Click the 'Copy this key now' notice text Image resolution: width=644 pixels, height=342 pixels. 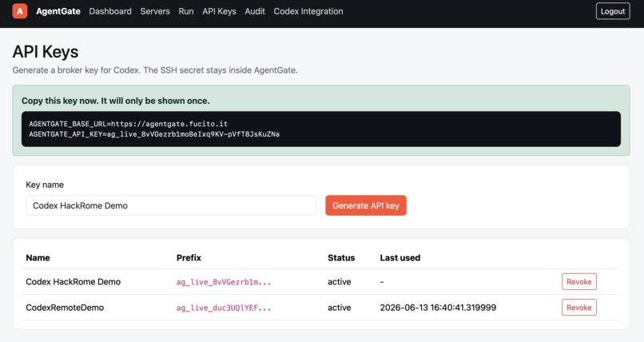(115, 101)
